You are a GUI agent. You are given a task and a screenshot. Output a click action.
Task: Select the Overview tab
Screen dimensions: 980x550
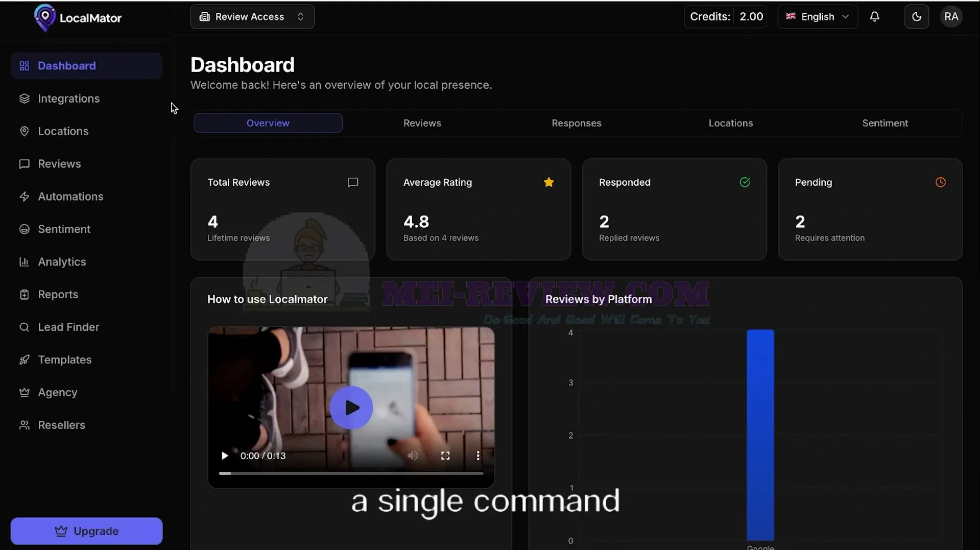point(268,123)
